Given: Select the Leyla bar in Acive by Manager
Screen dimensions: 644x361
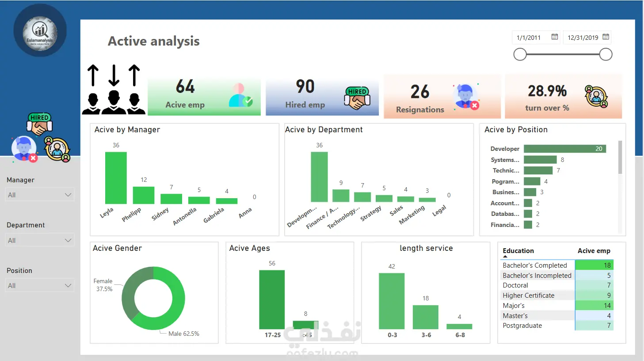Looking at the screenshot, I should [x=116, y=178].
